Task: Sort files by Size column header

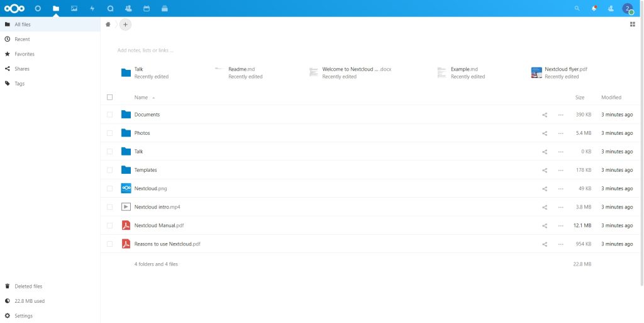Action: point(579,98)
